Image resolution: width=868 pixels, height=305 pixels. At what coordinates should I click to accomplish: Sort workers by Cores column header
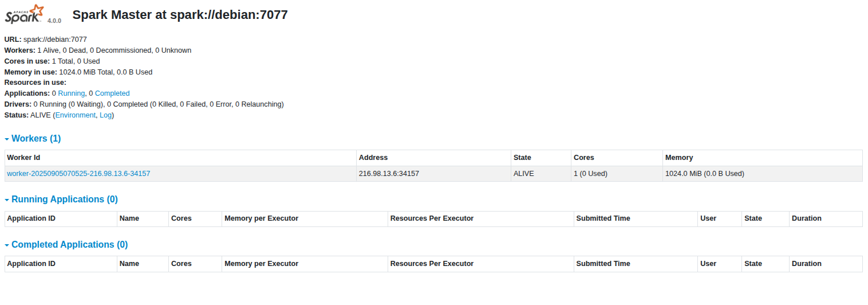pos(584,158)
